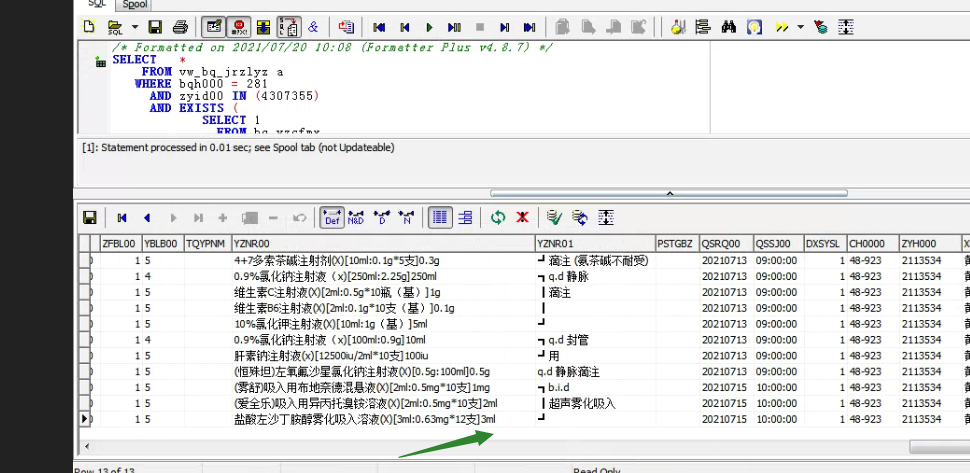The image size is (970, 473).
Task: Collapse the splitter using the up chevron
Action: 669,194
